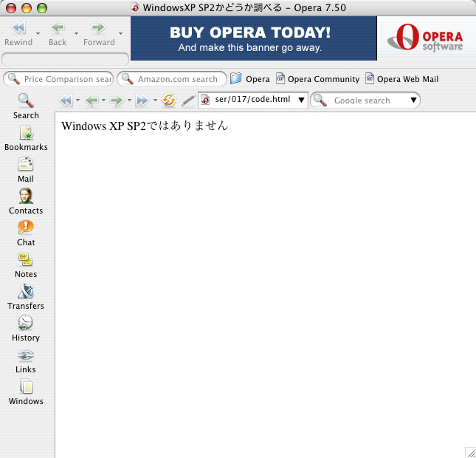Click the back arrow in the address toolbar
The image size is (476, 458).
(92, 100)
